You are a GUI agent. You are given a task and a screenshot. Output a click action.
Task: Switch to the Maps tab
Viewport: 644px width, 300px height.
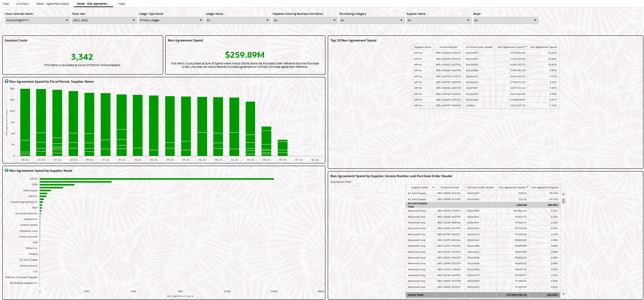122,4
